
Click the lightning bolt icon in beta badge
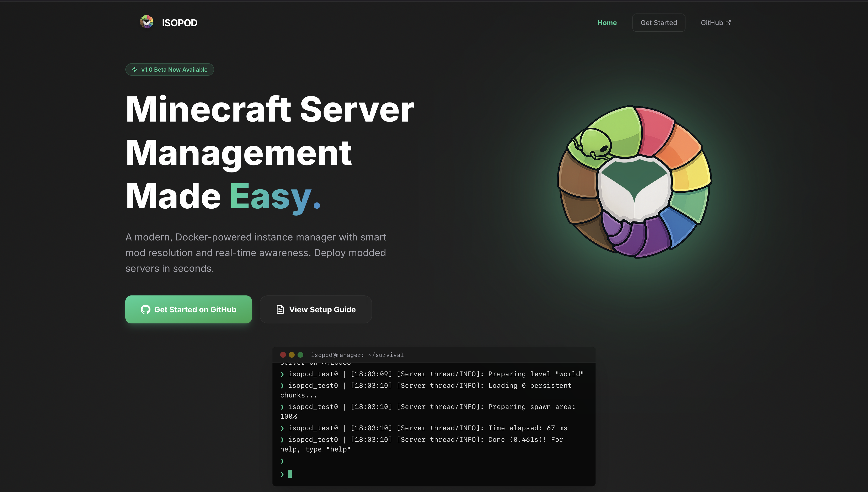point(135,70)
